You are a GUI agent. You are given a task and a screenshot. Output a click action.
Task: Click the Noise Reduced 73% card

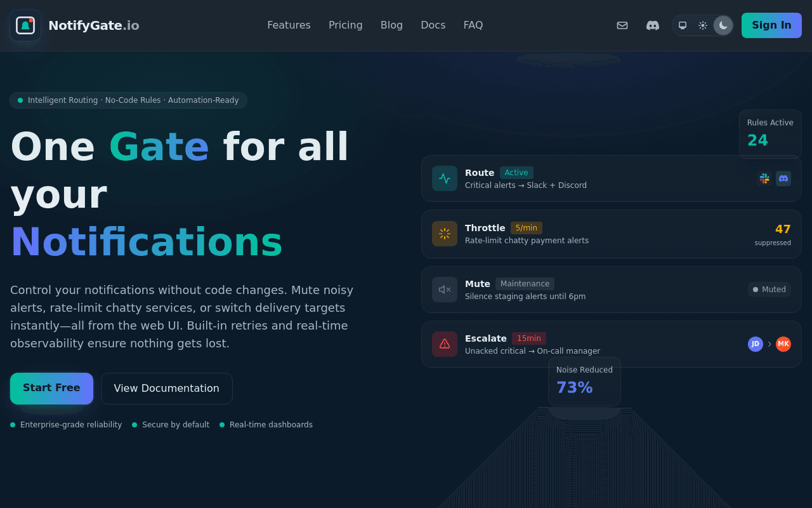(x=584, y=381)
